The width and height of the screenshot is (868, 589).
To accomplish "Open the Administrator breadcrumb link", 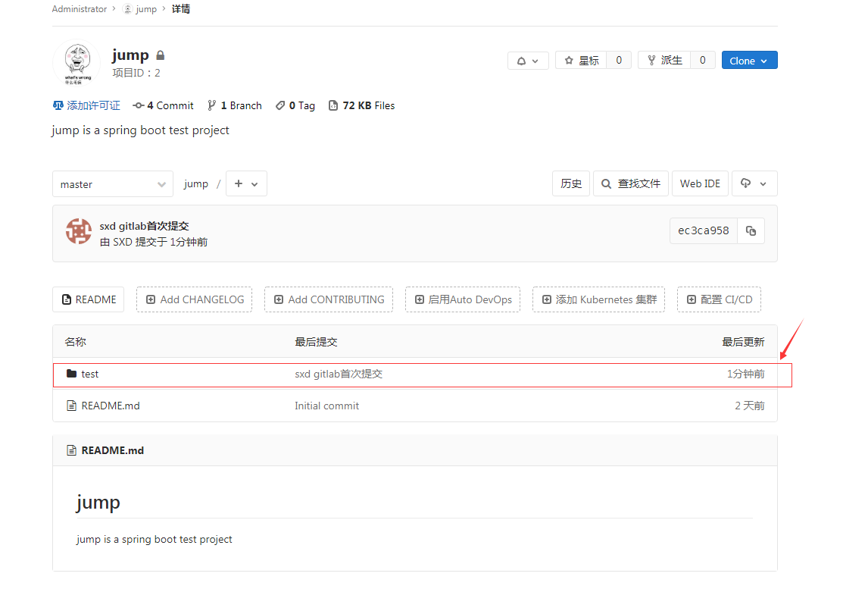I will click(x=80, y=9).
